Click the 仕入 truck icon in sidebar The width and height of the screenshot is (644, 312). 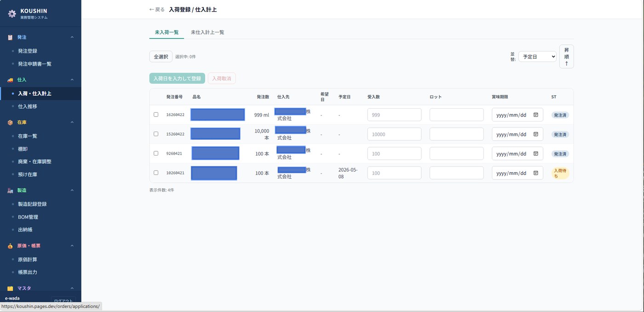(10, 80)
